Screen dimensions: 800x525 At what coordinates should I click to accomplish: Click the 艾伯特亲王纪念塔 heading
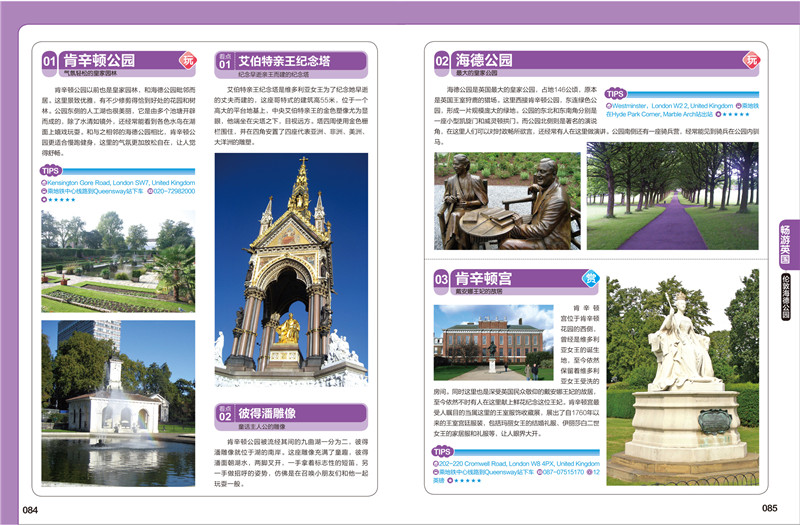[x=285, y=61]
